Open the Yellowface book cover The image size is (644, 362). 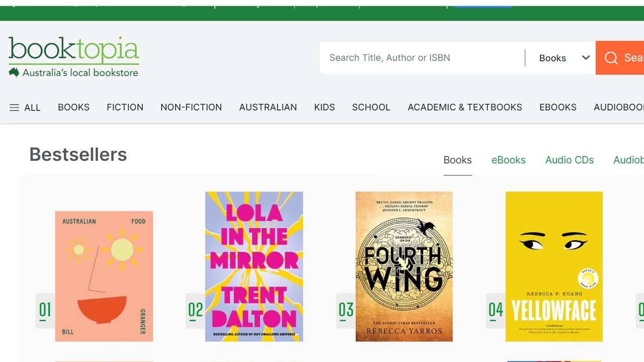[554, 266]
